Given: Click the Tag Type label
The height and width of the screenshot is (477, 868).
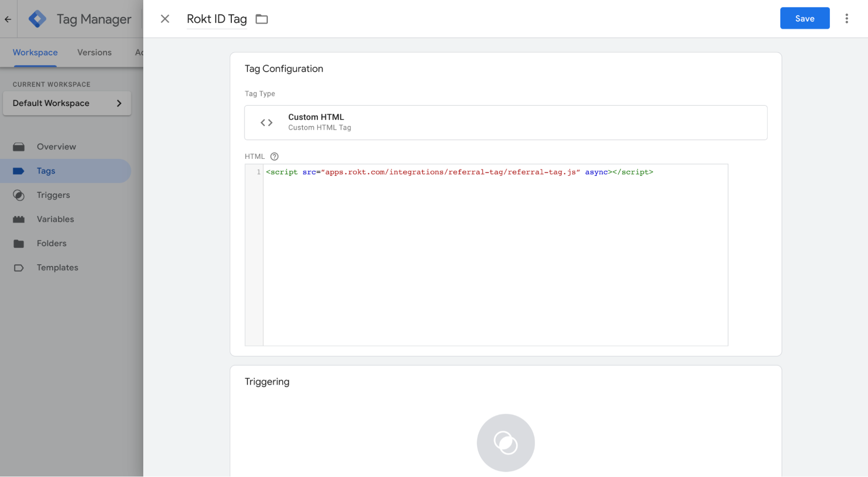Looking at the screenshot, I should point(260,93).
